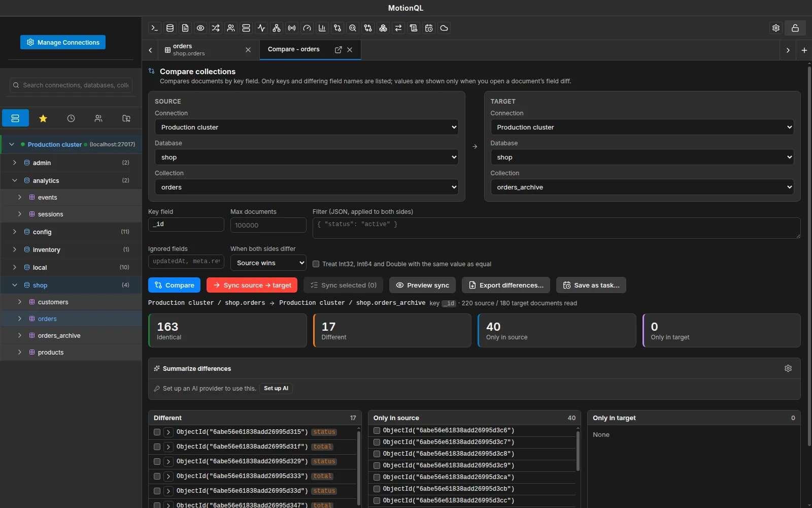Click the three-cubes toolbar icon
The width and height of the screenshot is (812, 508).
point(383,28)
